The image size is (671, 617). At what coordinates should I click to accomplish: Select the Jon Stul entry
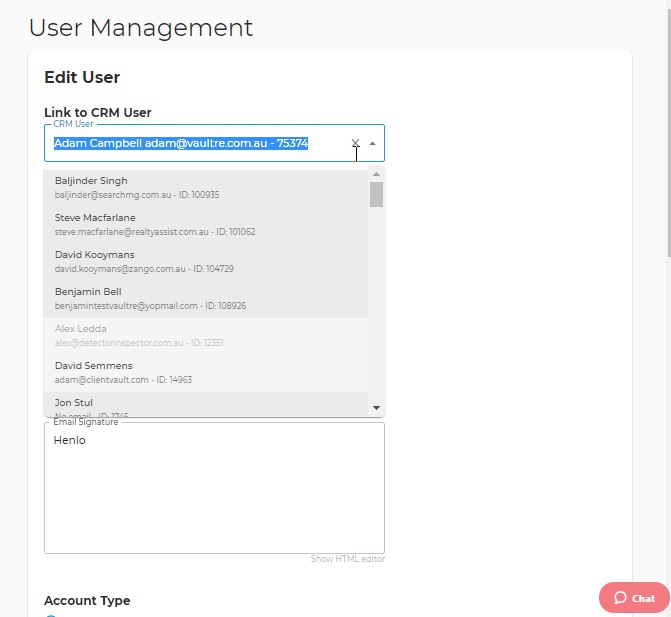tap(206, 404)
